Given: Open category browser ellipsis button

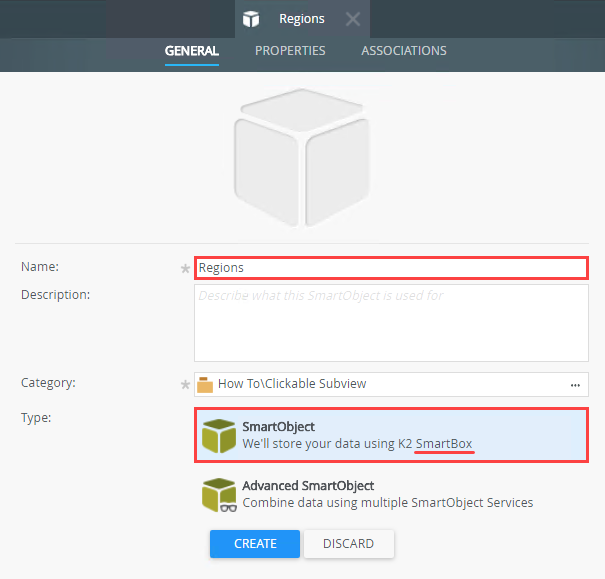Looking at the screenshot, I should (x=575, y=385).
